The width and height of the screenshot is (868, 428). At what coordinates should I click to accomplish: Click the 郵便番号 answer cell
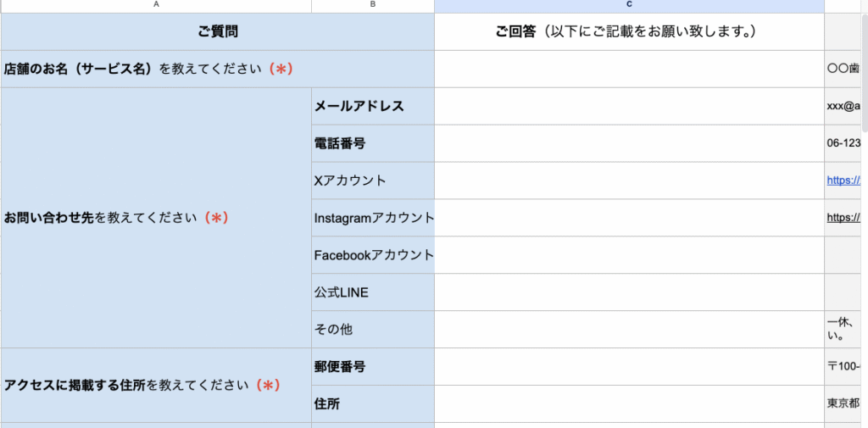coord(629,367)
